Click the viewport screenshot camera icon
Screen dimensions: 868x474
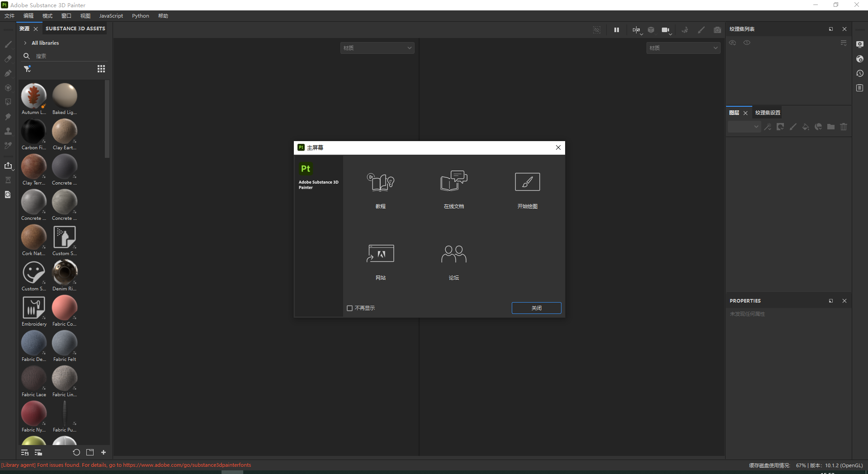(717, 30)
